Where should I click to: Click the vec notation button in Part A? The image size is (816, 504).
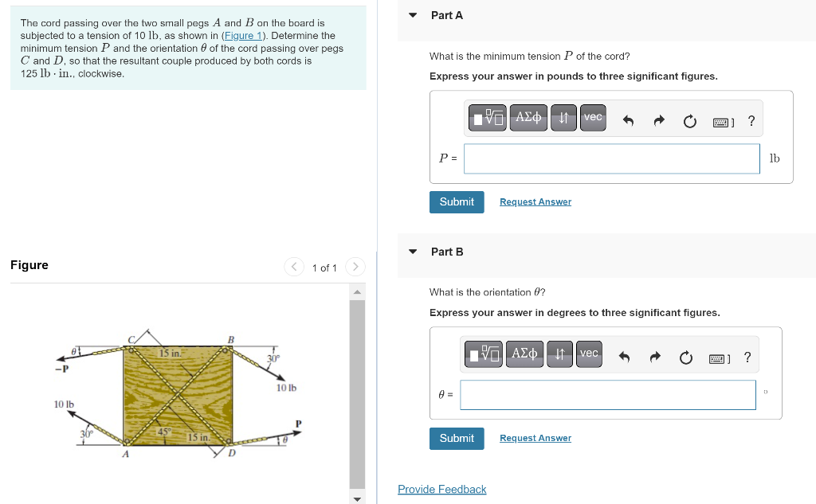[x=593, y=117]
